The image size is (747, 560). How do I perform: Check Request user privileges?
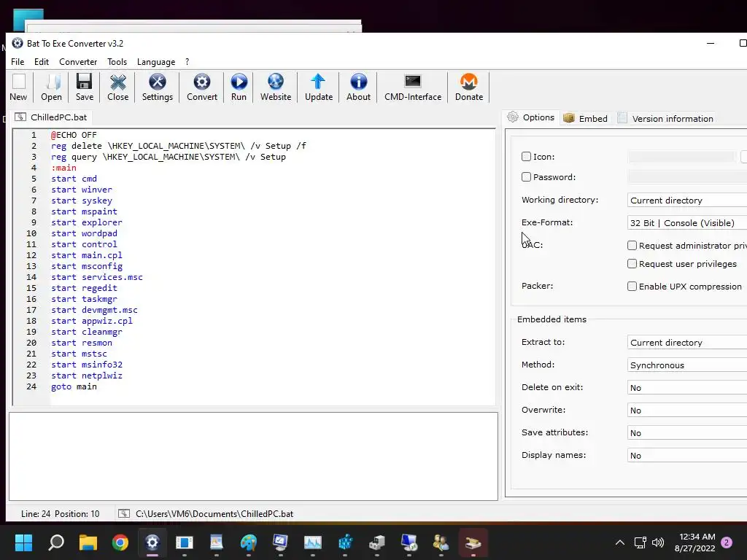pyautogui.click(x=632, y=263)
